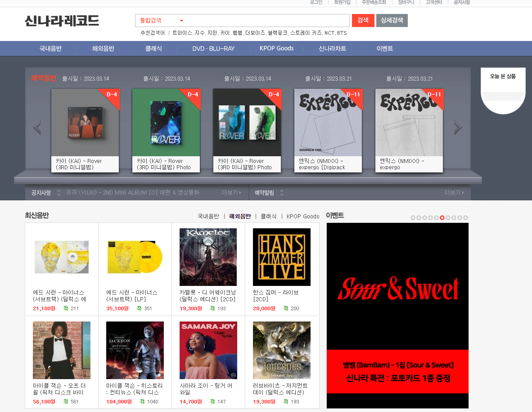Select the third event banner pagination dot

(x=424, y=217)
